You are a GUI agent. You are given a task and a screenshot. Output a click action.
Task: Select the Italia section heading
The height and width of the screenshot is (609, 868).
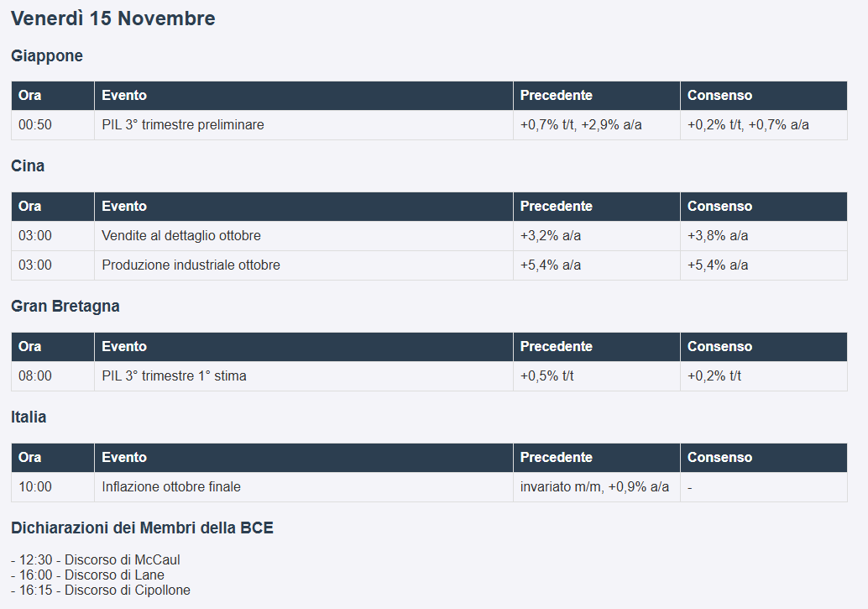29,417
